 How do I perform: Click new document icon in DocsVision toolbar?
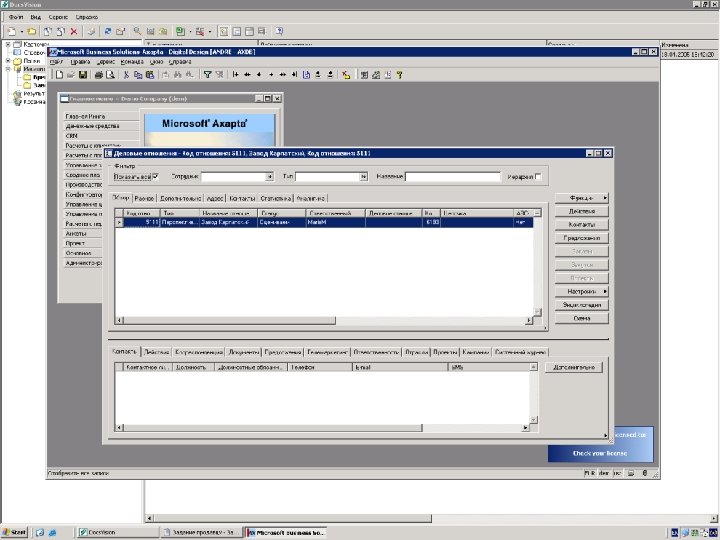[12, 31]
